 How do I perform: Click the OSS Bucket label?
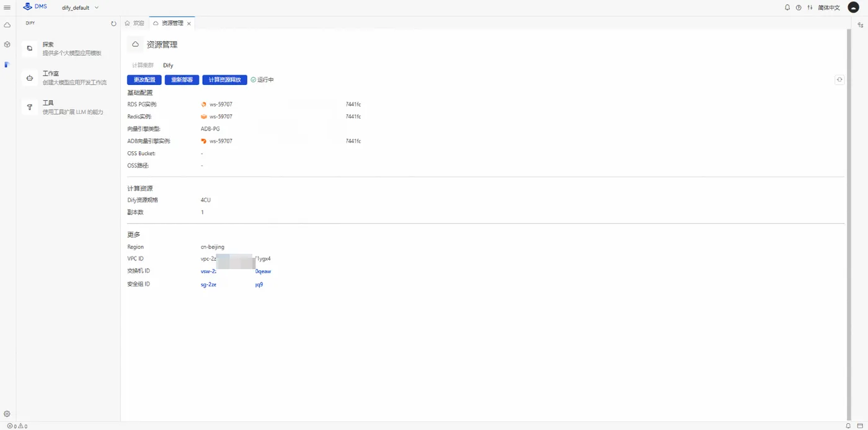[141, 153]
